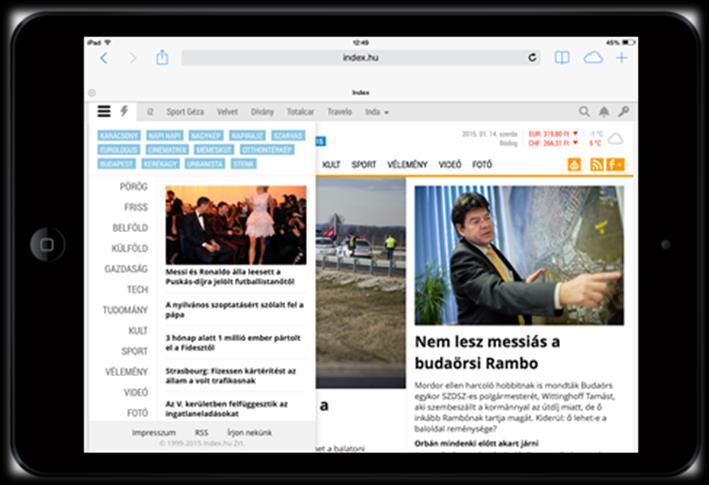This screenshot has width=709, height=485.
Task: Open the Sport Géza link
Action: tap(185, 112)
